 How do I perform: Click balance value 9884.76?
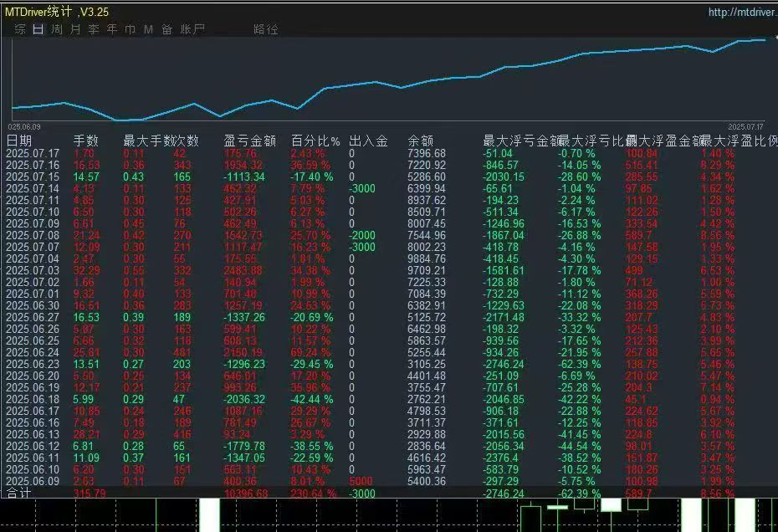coord(427,258)
